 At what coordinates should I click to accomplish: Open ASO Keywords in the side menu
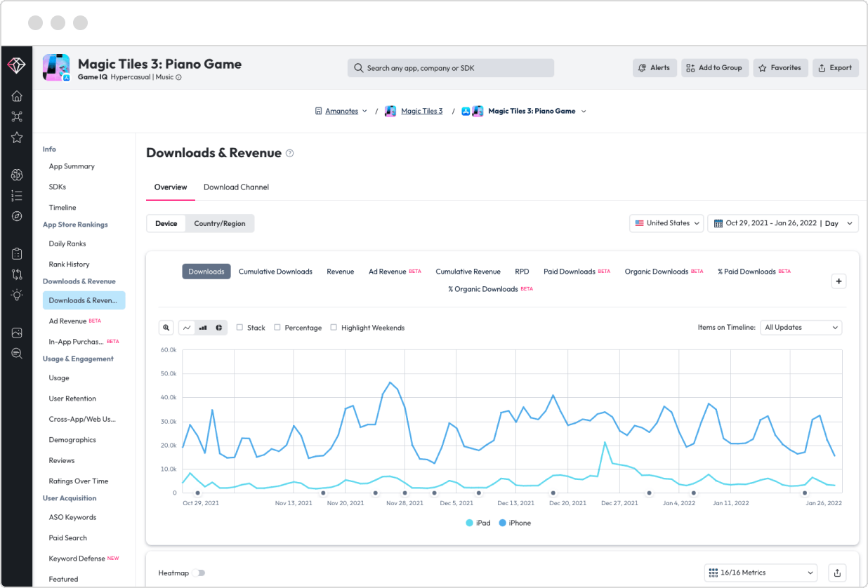pyautogui.click(x=72, y=518)
